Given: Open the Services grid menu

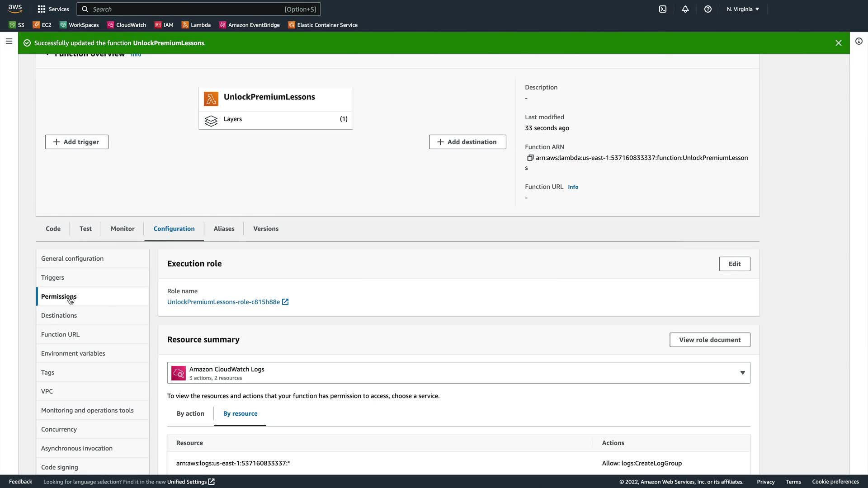Looking at the screenshot, I should (x=53, y=9).
